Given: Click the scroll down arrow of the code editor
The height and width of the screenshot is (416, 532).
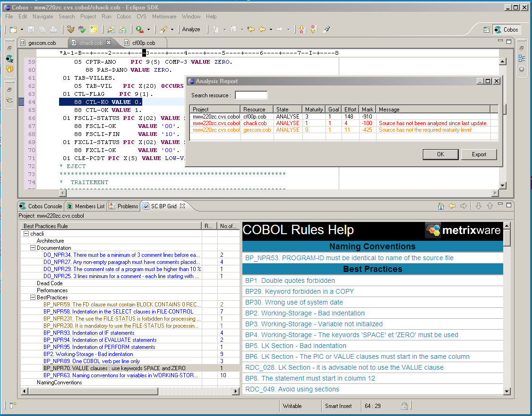Looking at the screenshot, I should click(x=503, y=186).
